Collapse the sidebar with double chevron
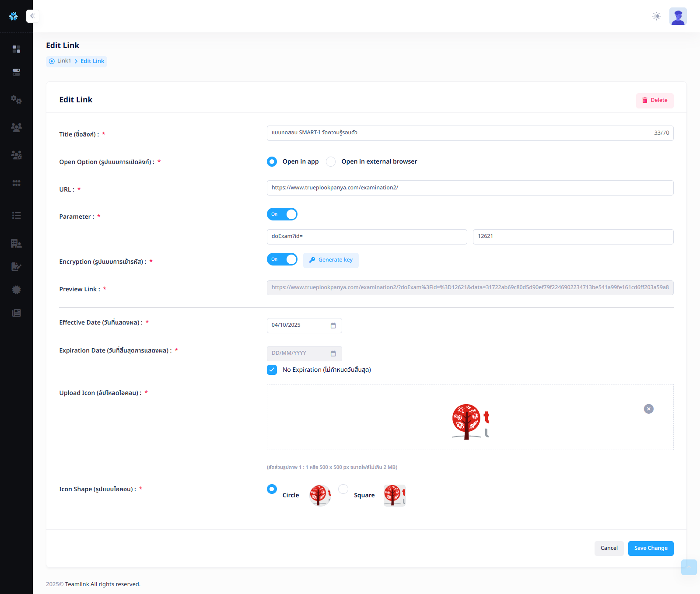Screen dimensions: 700x594 [x=32, y=16]
